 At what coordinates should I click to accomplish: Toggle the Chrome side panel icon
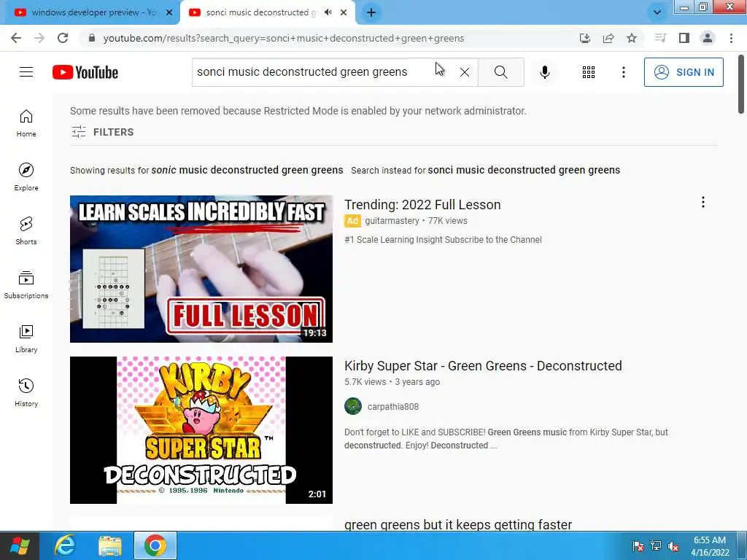tap(684, 38)
